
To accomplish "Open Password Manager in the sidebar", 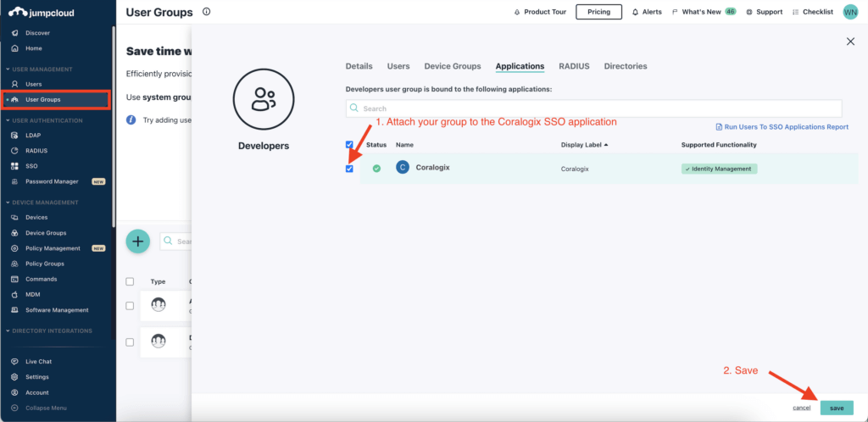I will 52,181.
